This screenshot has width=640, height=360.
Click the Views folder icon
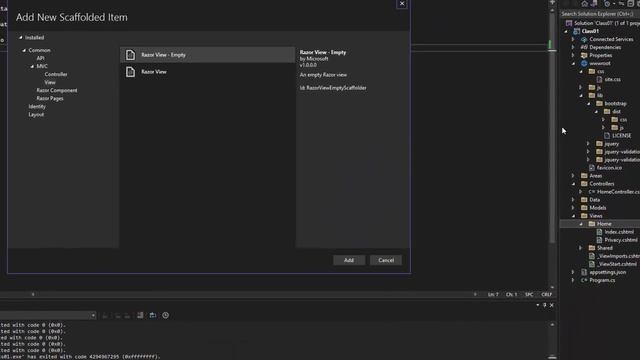coord(584,216)
